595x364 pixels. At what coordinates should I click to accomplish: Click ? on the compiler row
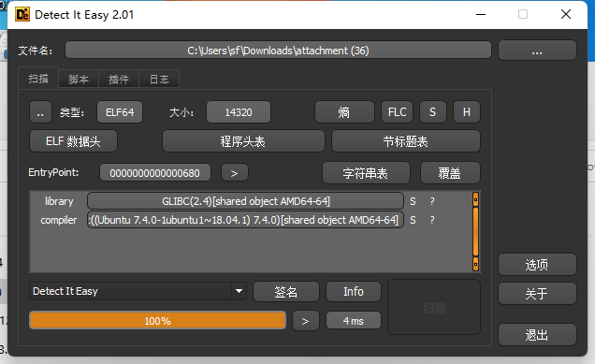coord(432,220)
